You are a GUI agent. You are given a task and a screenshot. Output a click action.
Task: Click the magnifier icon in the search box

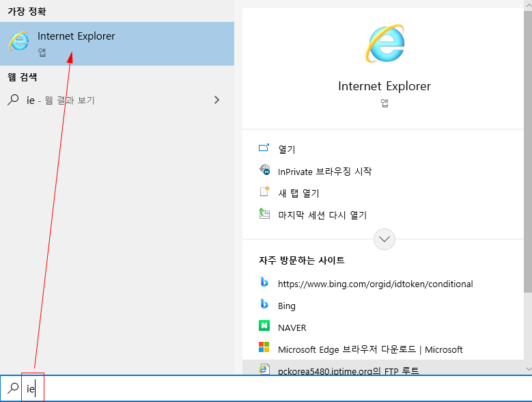[x=13, y=388]
